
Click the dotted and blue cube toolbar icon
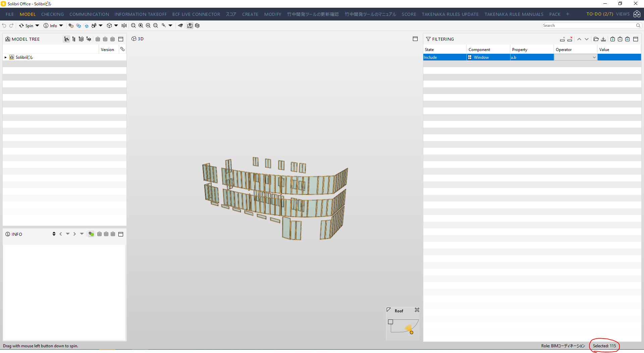coord(86,26)
